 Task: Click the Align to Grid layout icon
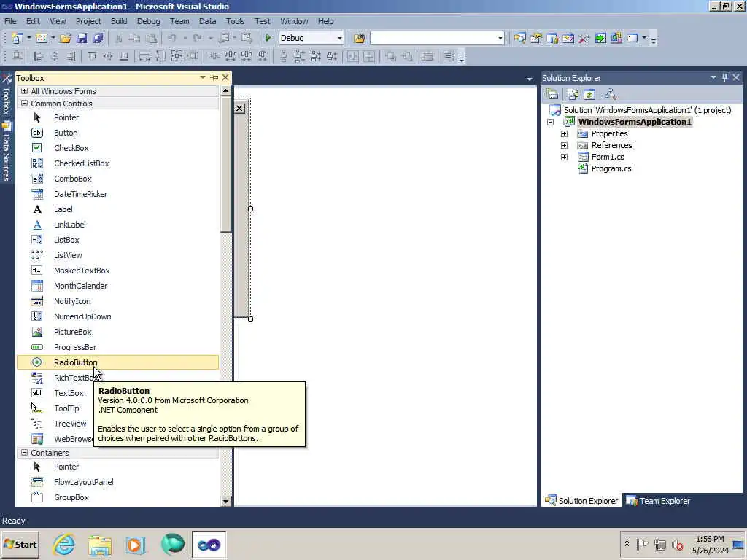tap(18, 57)
